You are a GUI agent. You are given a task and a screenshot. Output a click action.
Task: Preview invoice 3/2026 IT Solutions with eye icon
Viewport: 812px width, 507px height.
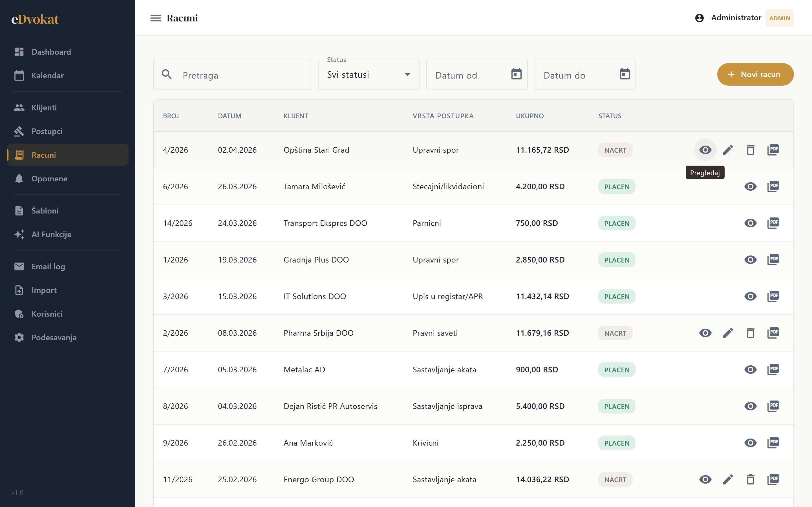[750, 296]
